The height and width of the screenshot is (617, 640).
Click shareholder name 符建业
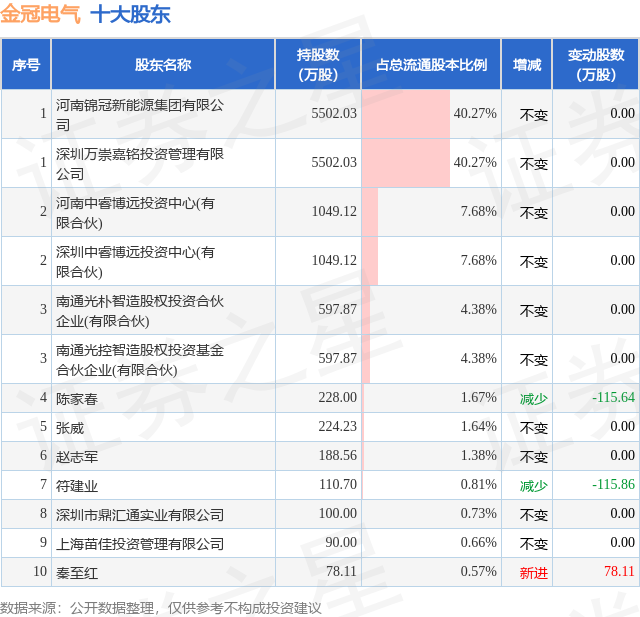click(77, 486)
